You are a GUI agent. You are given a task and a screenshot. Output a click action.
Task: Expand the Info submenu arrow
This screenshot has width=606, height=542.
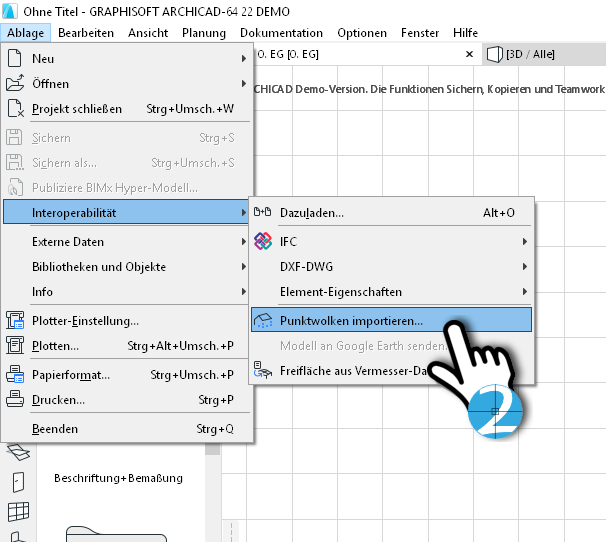click(243, 291)
